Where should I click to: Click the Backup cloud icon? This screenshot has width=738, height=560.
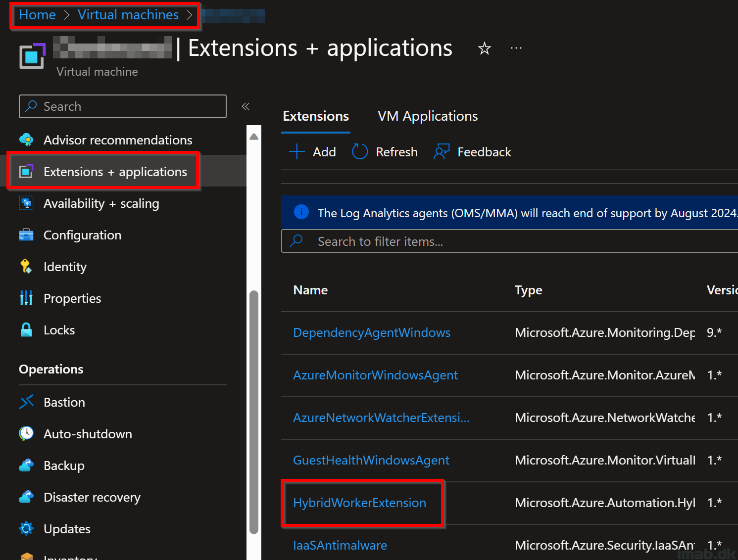click(26, 466)
